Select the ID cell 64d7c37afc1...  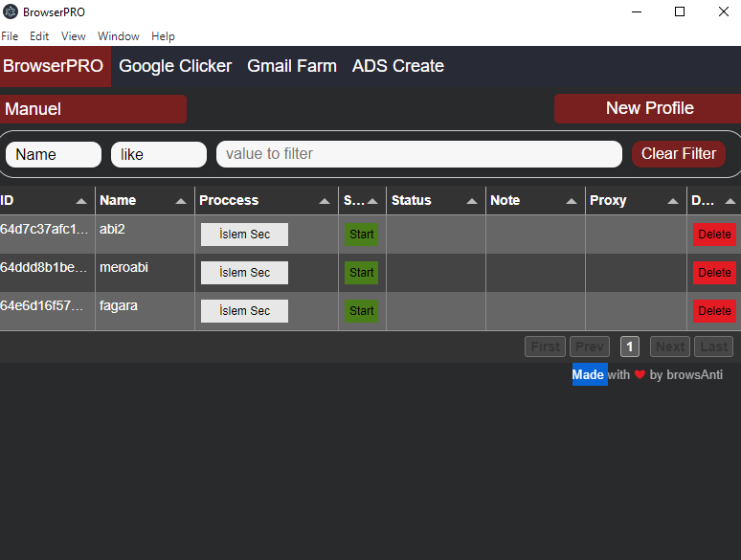tap(47, 235)
